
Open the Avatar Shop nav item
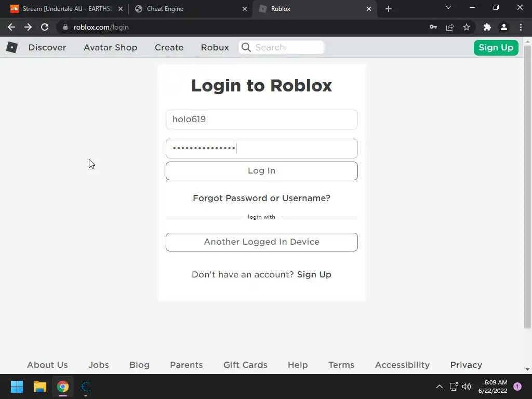click(x=110, y=47)
